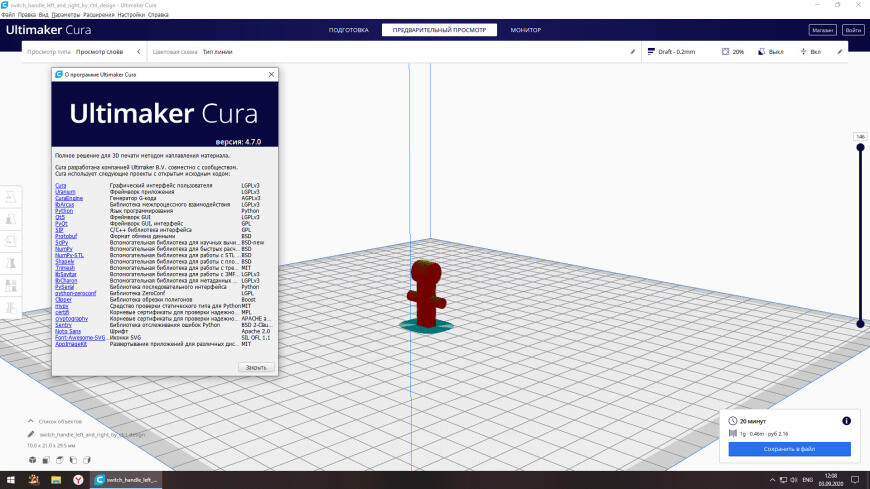Screen dimensions: 870x489
Task: Open File Explorer from the taskbar
Action: click(56, 480)
